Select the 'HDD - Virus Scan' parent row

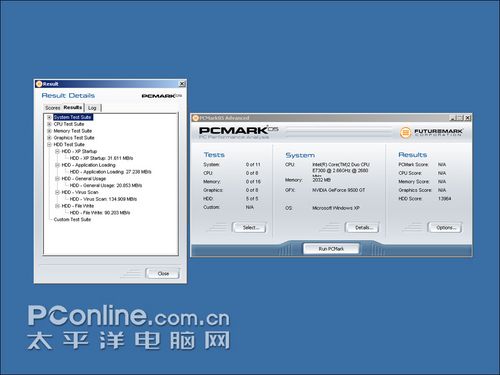80,192
